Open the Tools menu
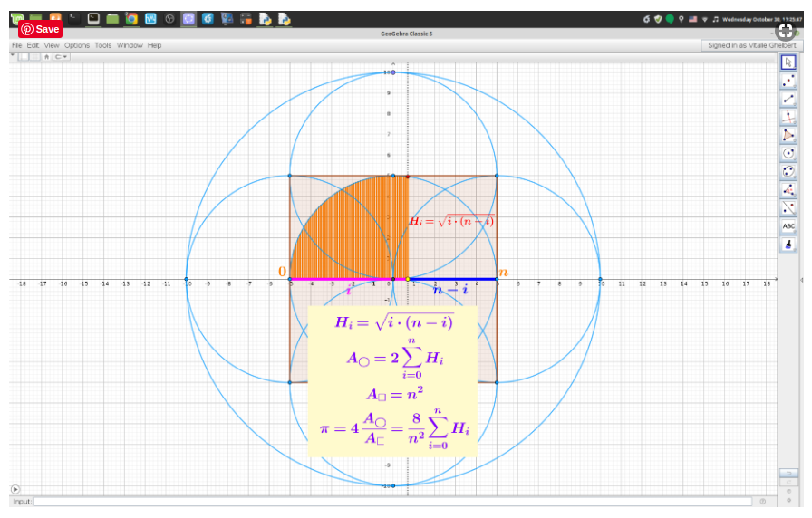 click(x=103, y=45)
